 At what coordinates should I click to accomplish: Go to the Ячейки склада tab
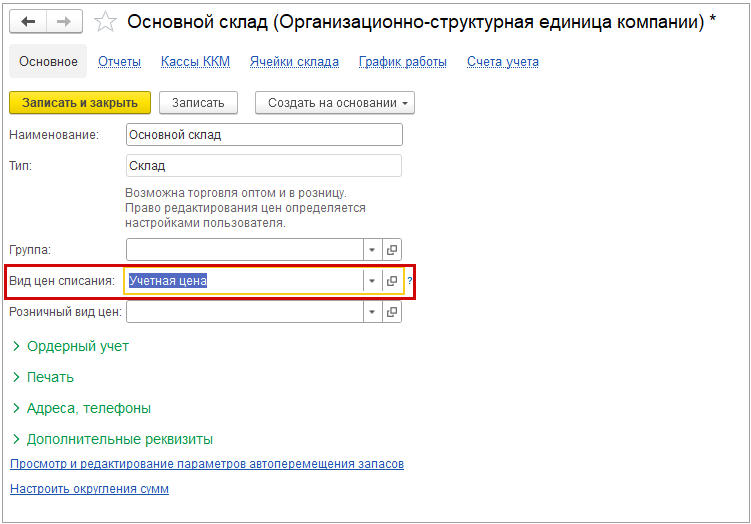(293, 62)
